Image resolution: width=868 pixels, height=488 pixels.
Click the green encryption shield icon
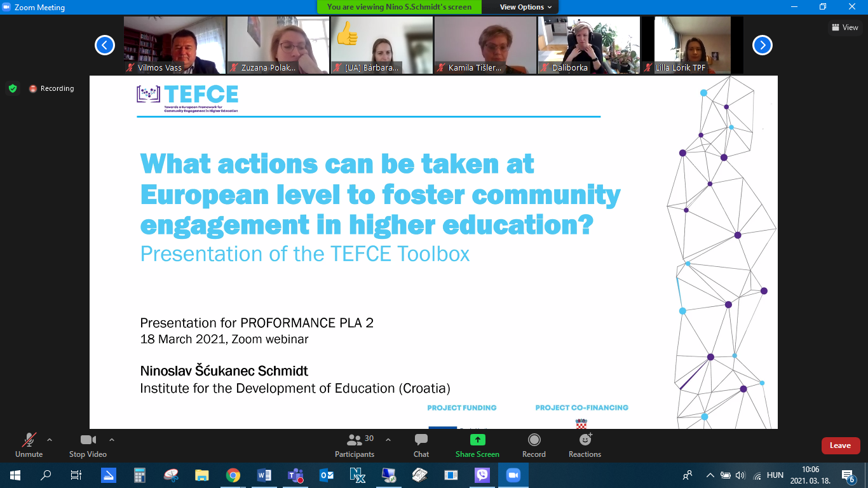point(13,88)
